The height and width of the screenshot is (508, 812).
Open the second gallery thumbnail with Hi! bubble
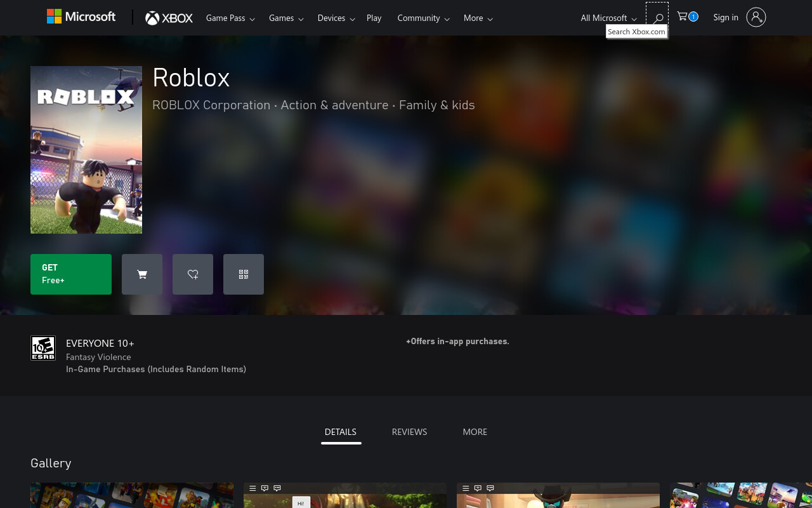pyautogui.click(x=345, y=495)
